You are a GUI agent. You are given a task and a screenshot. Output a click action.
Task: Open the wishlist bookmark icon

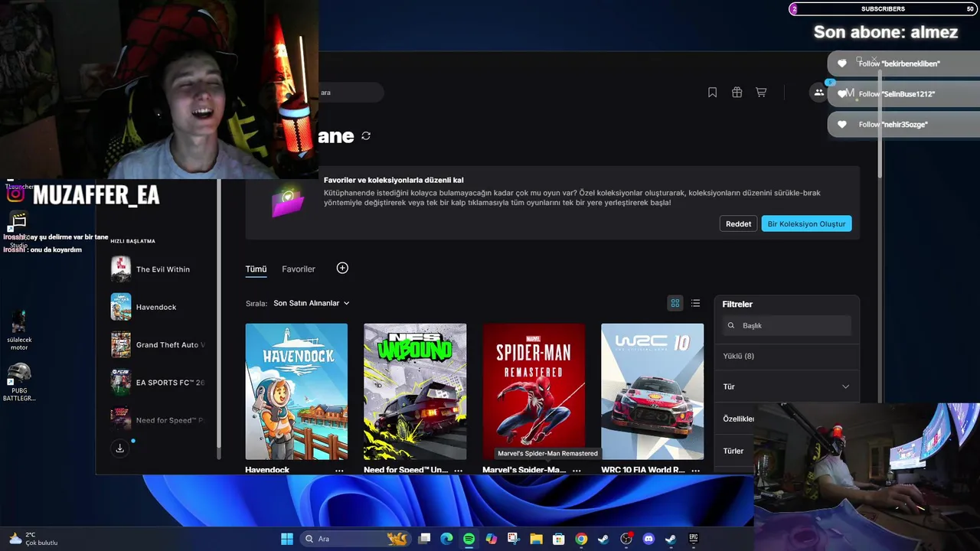pyautogui.click(x=712, y=93)
